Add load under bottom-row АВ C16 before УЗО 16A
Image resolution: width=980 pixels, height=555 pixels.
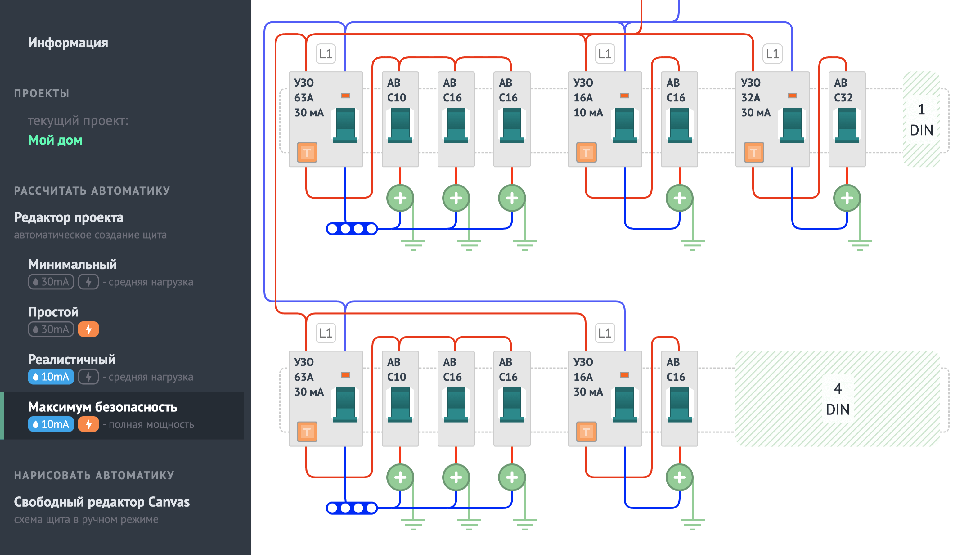(512, 477)
